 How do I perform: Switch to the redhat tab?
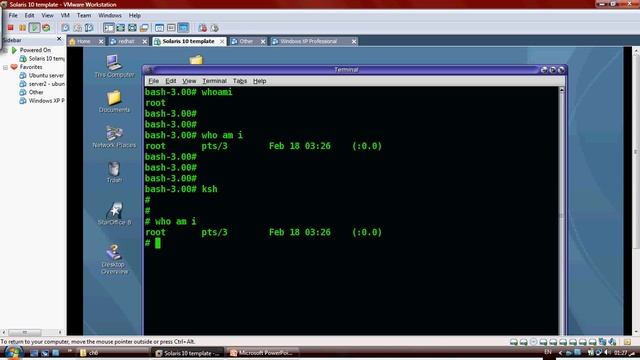126,41
